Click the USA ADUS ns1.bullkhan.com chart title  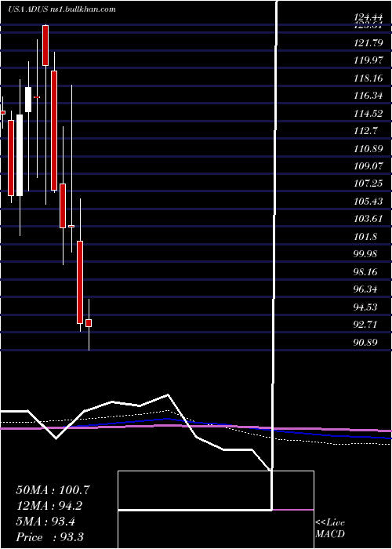click(62, 9)
